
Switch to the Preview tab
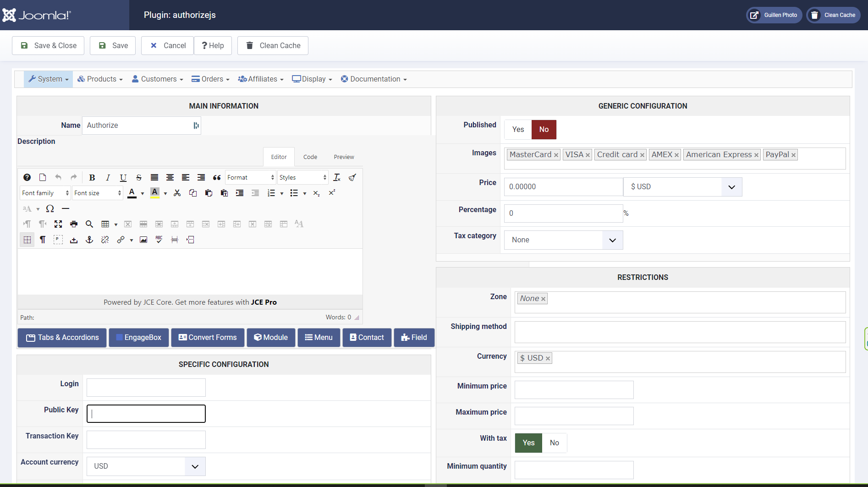pos(344,157)
